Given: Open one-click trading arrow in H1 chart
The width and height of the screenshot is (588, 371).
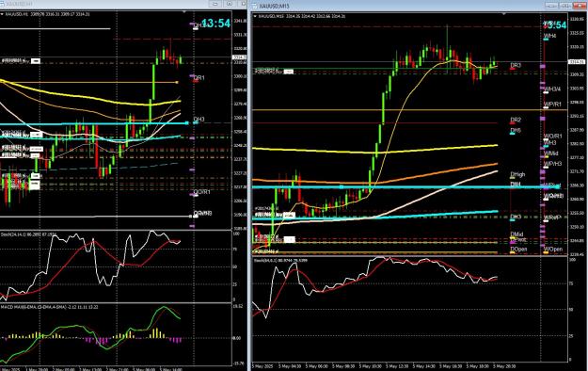Looking at the screenshot, I should (2, 14).
